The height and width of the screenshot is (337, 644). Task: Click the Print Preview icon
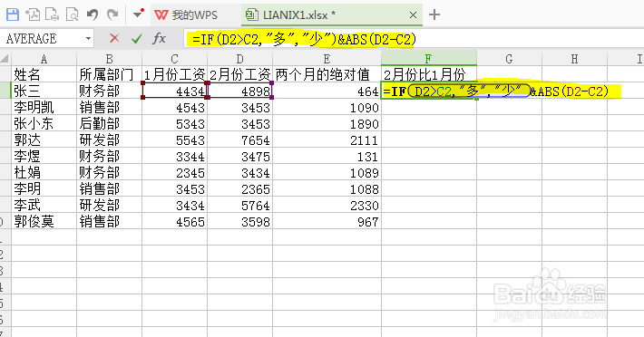(72, 14)
